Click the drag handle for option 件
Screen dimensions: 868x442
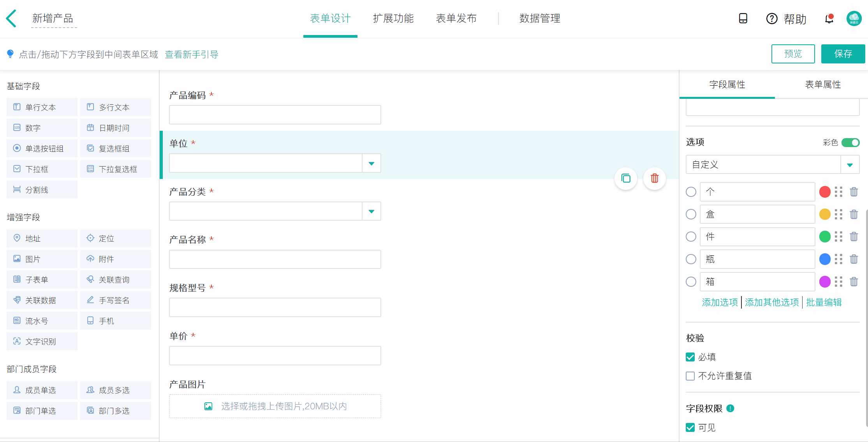click(838, 237)
